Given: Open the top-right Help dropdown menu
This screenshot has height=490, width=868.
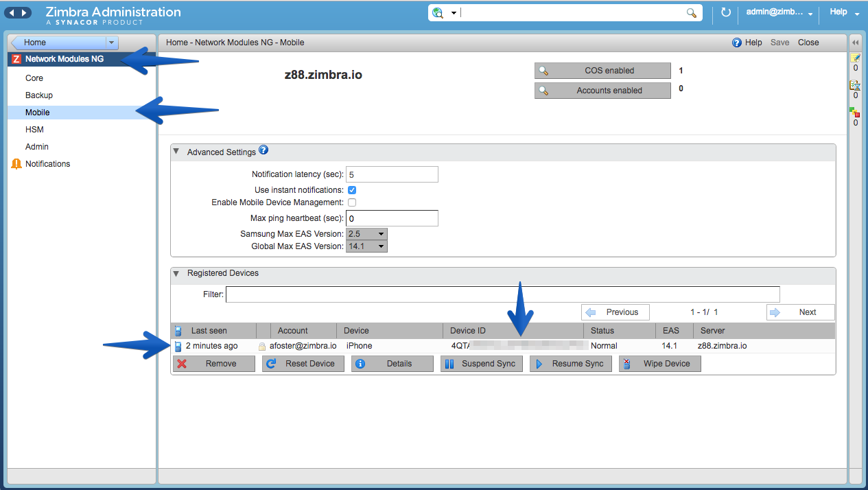Looking at the screenshot, I should (x=843, y=12).
